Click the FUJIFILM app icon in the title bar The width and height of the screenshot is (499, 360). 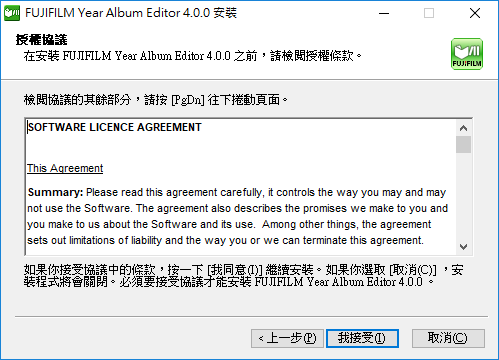(12, 13)
